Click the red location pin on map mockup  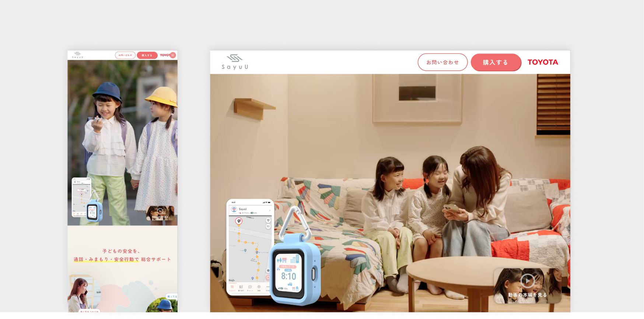pos(239,221)
